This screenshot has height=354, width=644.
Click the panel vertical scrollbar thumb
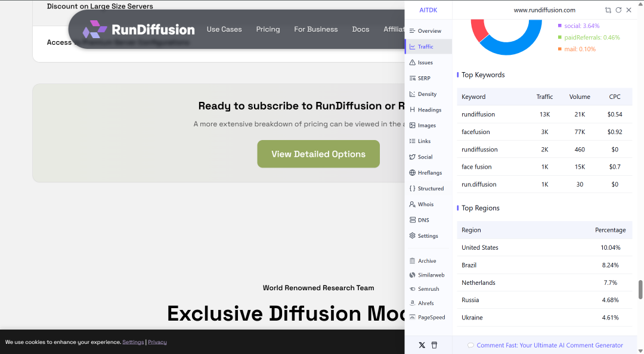640,290
